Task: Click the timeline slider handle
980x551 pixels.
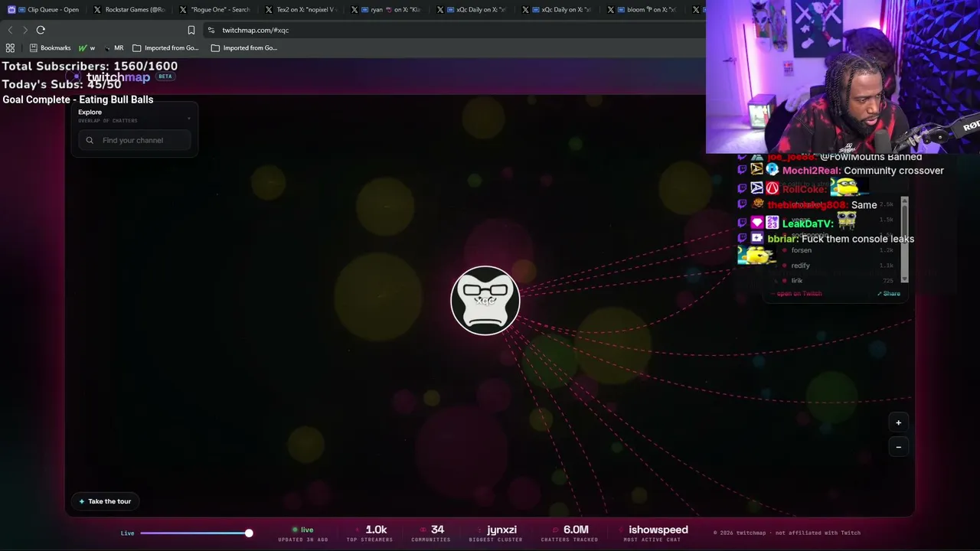Action: pyautogui.click(x=249, y=533)
